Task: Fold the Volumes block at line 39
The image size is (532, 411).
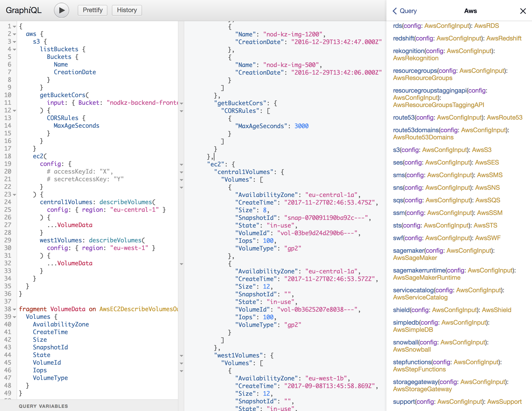Action: (x=14, y=317)
